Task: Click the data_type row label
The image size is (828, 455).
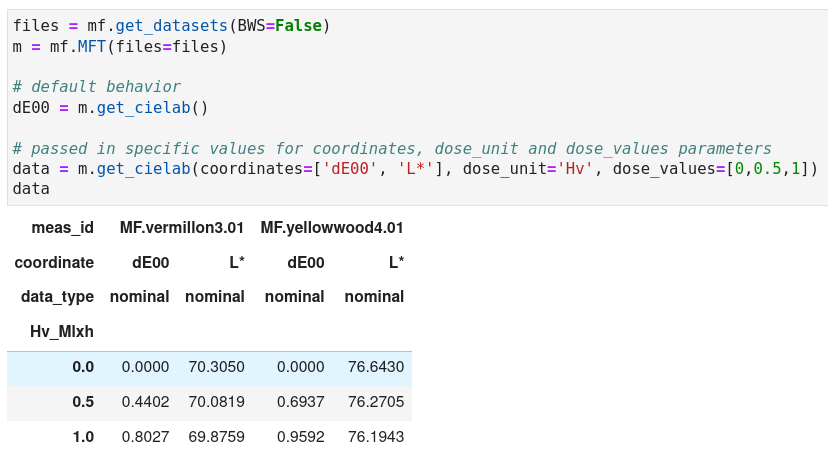Action: pos(57,297)
